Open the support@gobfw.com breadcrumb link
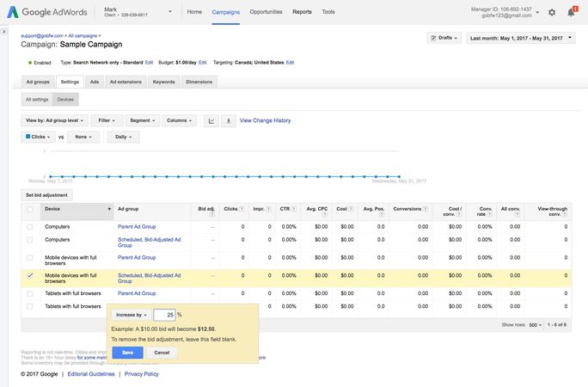This screenshot has width=588, height=387. click(x=42, y=35)
